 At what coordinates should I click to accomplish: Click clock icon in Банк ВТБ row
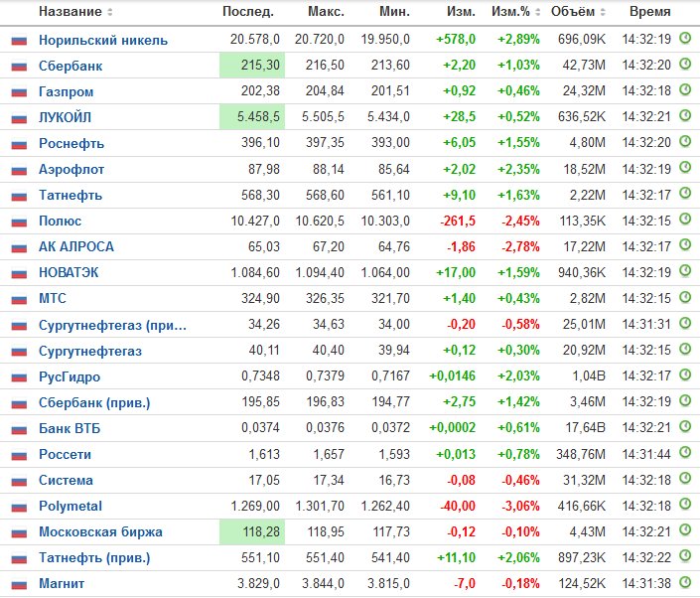tap(685, 427)
